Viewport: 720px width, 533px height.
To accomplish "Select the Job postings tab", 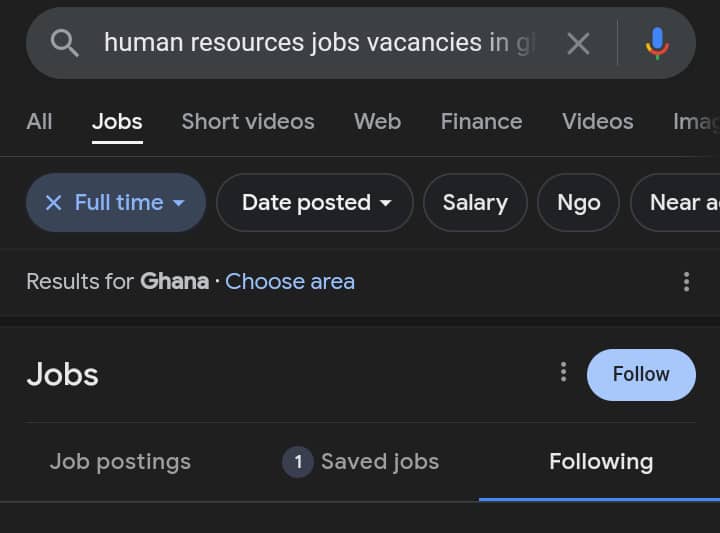I will click(120, 462).
